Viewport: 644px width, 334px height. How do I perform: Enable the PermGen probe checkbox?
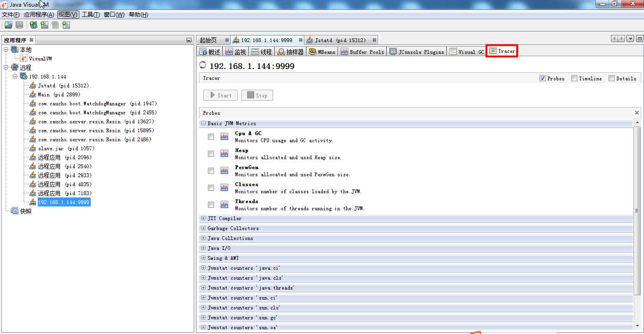pyautogui.click(x=211, y=171)
